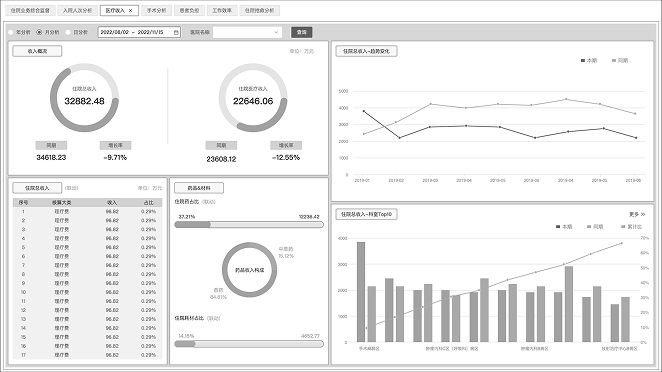Screen dimensions: 662x372
Task: Click the 住院总收入-科室Top10 title button
Action: (366, 214)
